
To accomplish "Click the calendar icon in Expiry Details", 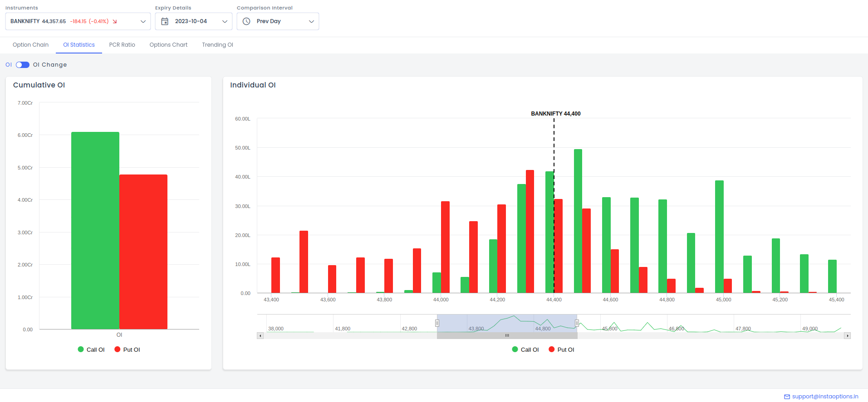I will pyautogui.click(x=165, y=21).
